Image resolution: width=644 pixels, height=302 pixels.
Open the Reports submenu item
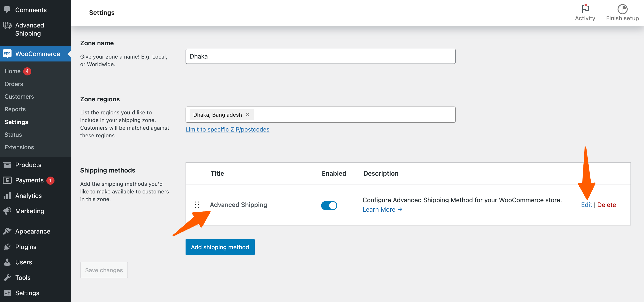pos(15,109)
